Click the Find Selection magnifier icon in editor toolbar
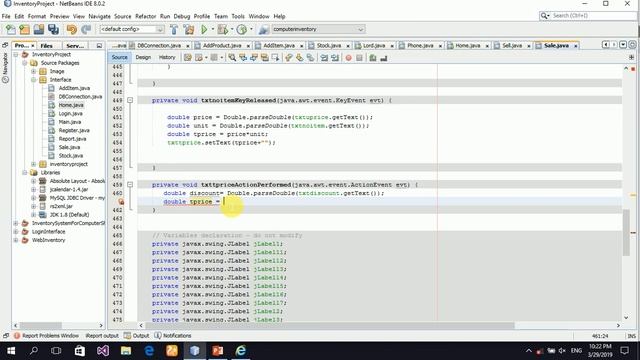The width and height of the screenshot is (640, 360). pos(232,58)
